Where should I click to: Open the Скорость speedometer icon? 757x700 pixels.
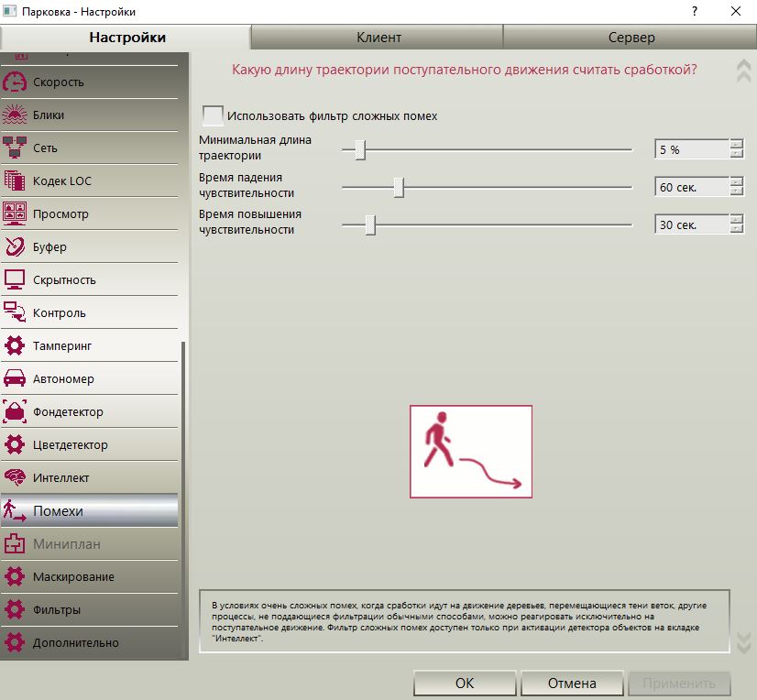click(15, 82)
